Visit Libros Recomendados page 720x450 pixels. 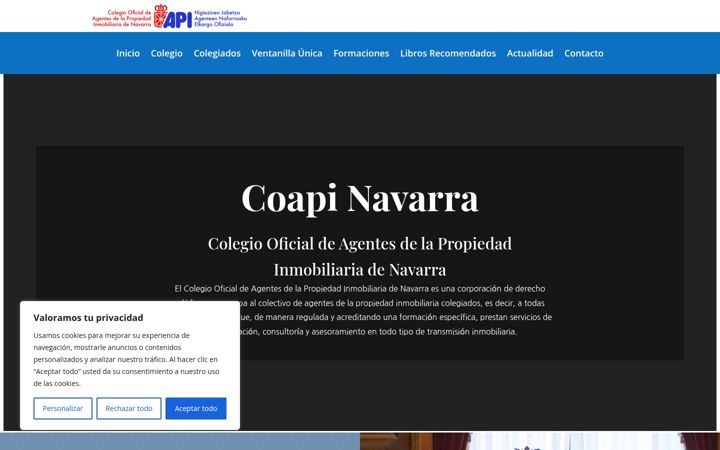pos(448,53)
